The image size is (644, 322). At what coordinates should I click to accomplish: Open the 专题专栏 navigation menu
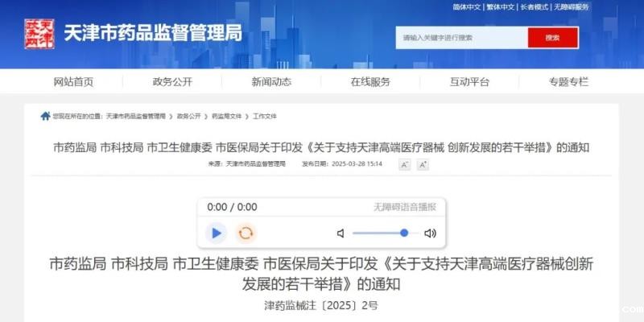pos(568,82)
